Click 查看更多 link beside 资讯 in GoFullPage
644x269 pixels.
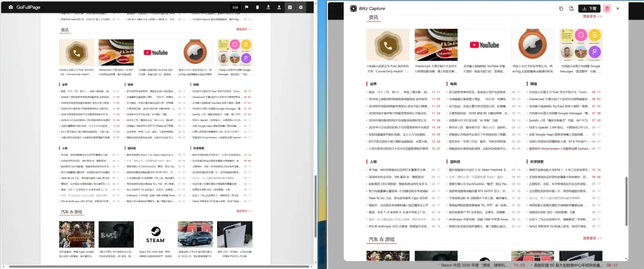coord(244,29)
